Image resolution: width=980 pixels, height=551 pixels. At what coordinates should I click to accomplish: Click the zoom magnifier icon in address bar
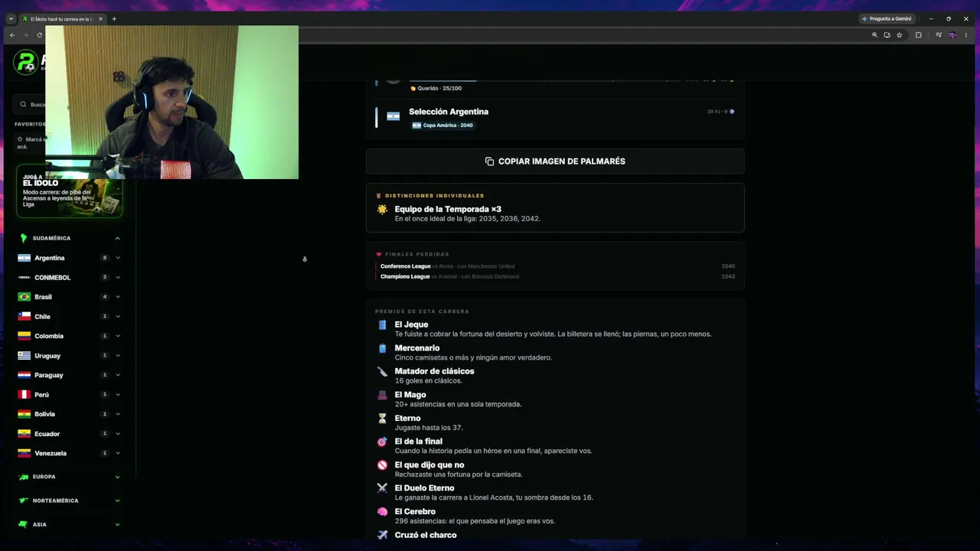click(875, 35)
